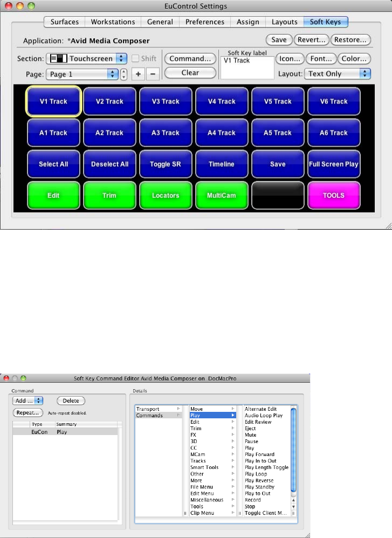392x538 pixels.
Task: Expand the Commands category
Action: click(x=158, y=416)
